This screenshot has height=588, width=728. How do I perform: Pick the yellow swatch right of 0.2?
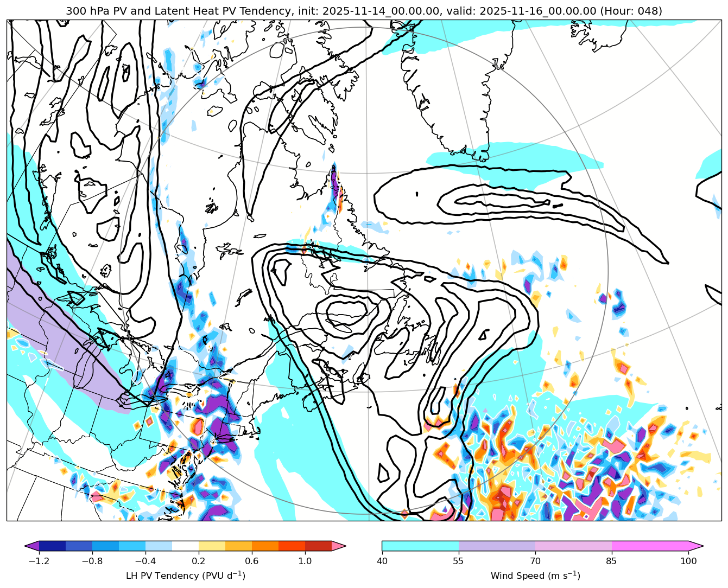212,546
